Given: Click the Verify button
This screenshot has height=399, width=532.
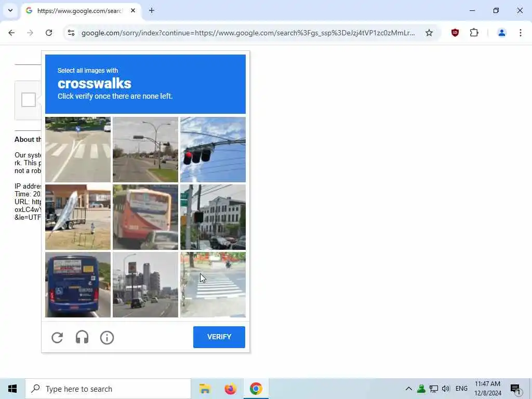Looking at the screenshot, I should [x=219, y=337].
